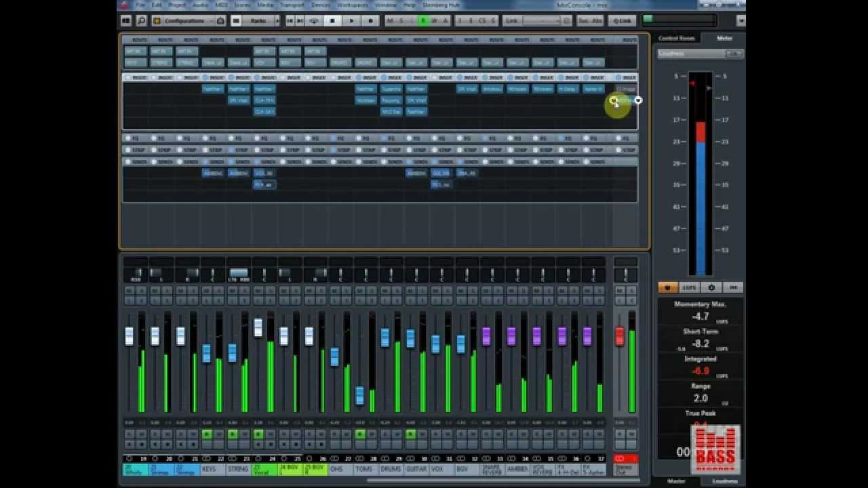Click the Q-Link button

pos(621,21)
